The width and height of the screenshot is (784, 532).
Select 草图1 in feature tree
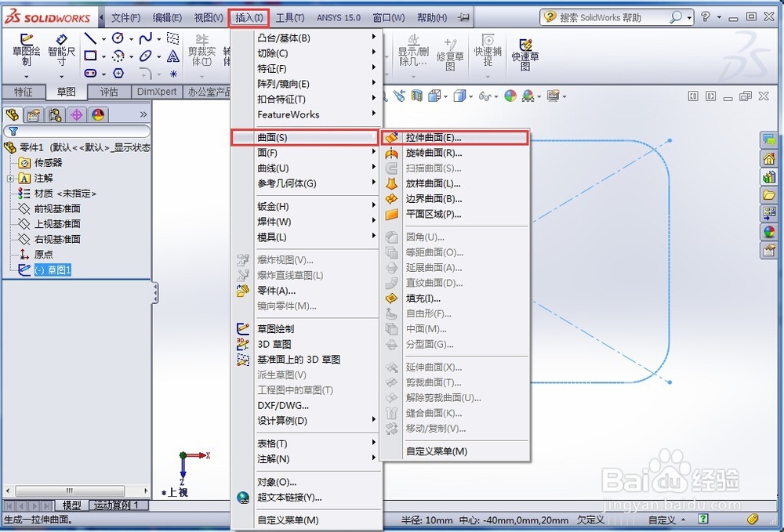pyautogui.click(x=53, y=270)
